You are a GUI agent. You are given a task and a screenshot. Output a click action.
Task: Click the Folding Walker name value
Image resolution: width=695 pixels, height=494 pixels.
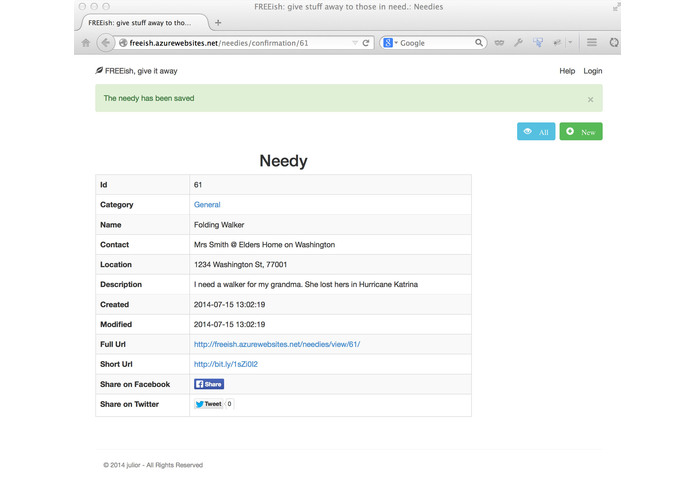[219, 225]
